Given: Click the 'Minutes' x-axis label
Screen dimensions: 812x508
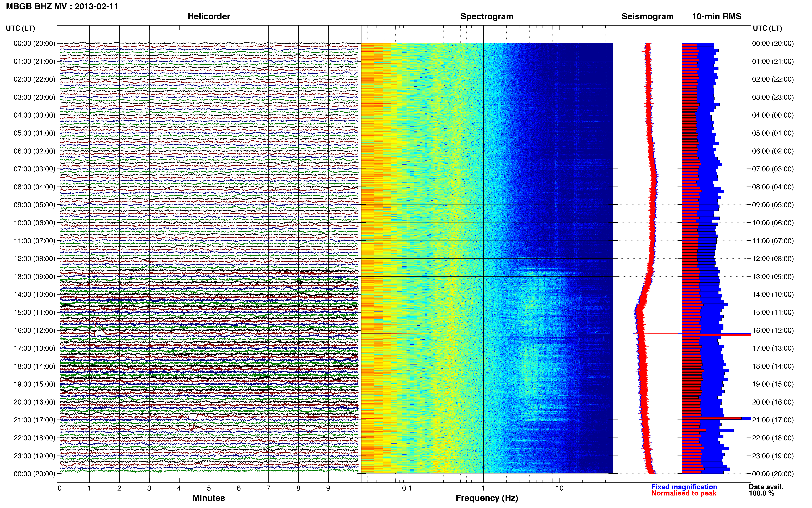Looking at the screenshot, I should pos(208,498).
